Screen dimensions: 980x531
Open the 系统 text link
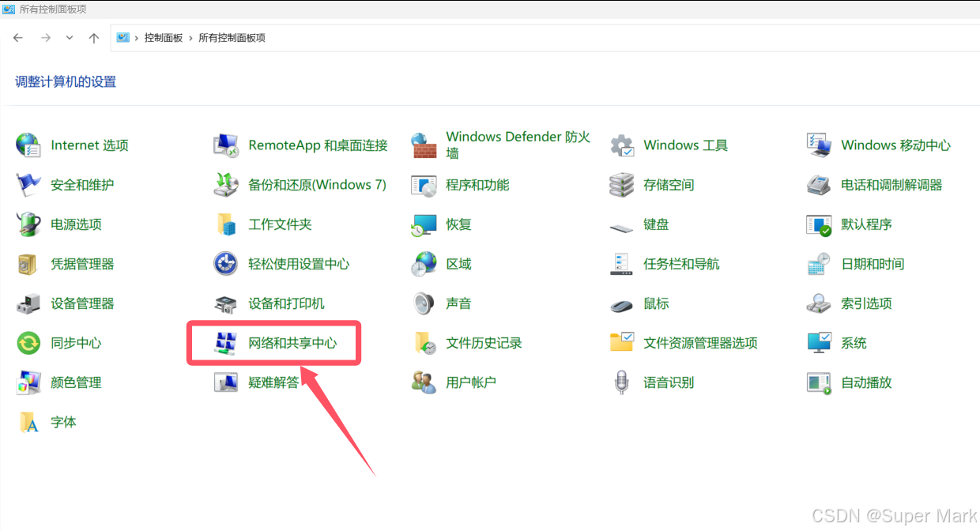854,343
